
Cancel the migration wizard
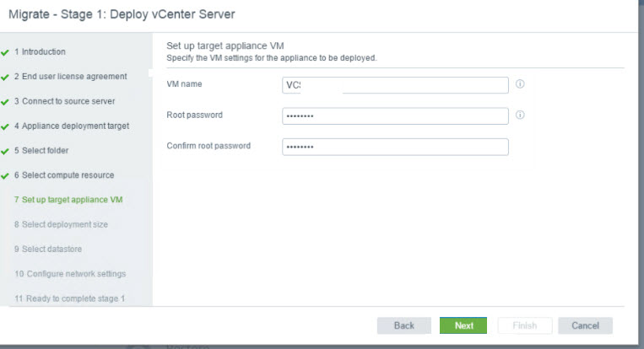585,325
